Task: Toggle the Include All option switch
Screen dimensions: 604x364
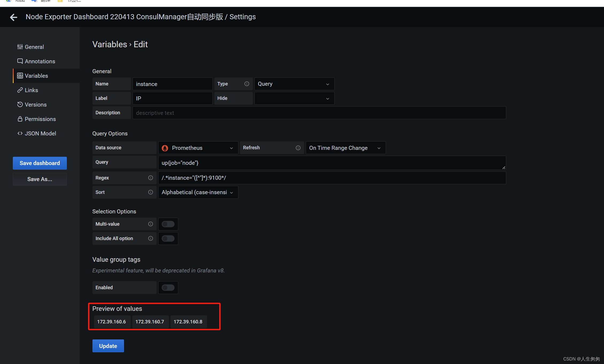Action: tap(168, 238)
